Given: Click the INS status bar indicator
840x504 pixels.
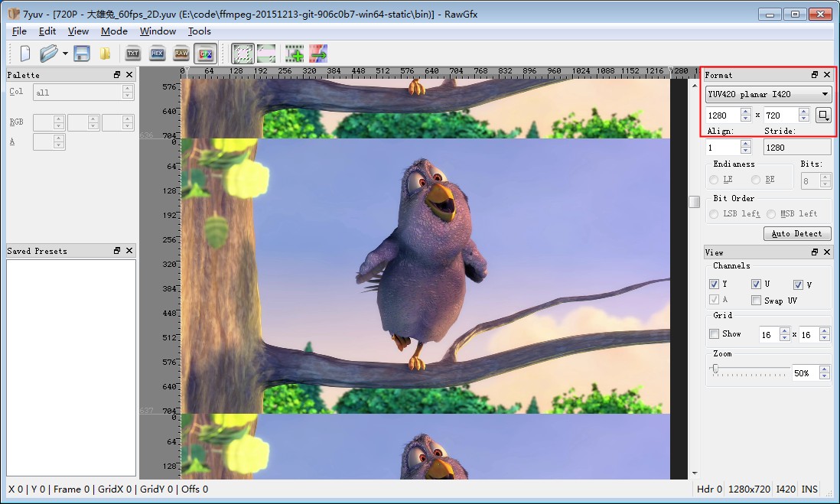Looking at the screenshot, I should [x=809, y=489].
